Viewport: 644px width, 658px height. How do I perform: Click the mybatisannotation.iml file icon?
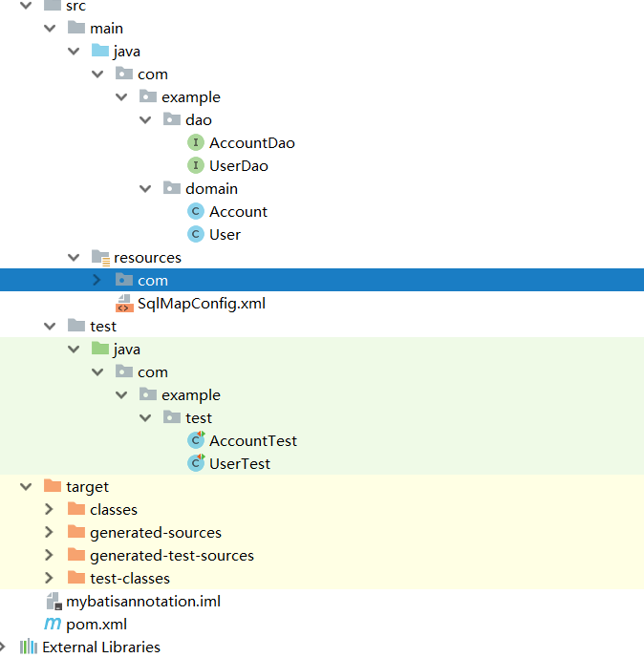tap(54, 601)
